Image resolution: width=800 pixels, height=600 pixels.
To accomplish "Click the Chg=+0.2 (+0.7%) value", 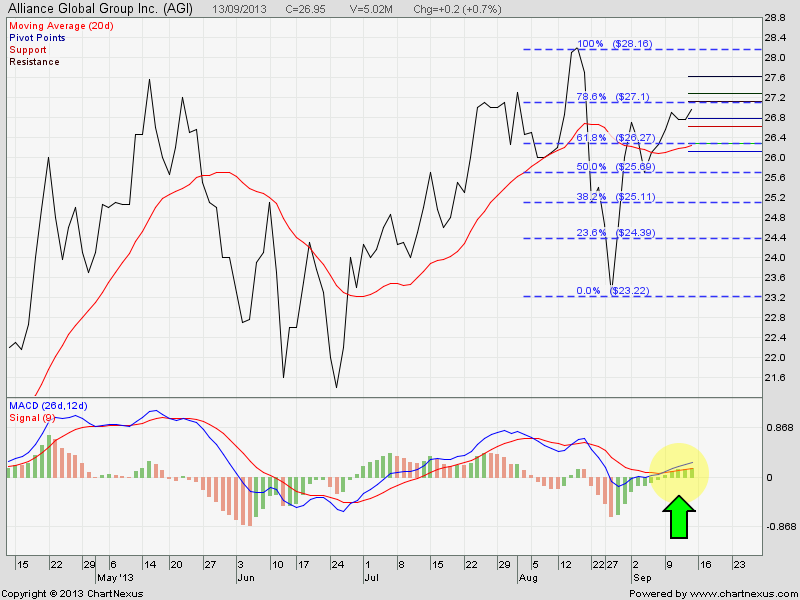I will pos(458,9).
